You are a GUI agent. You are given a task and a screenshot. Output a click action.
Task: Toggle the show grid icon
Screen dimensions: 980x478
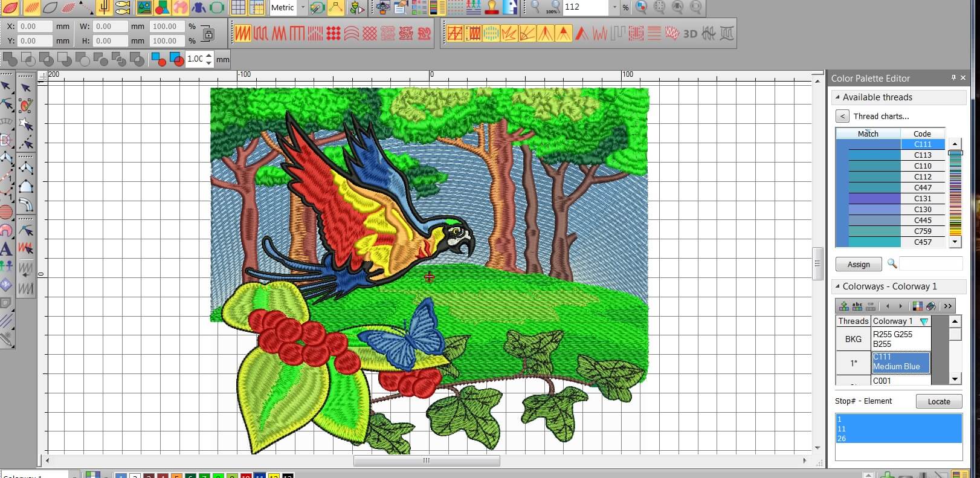(239, 7)
